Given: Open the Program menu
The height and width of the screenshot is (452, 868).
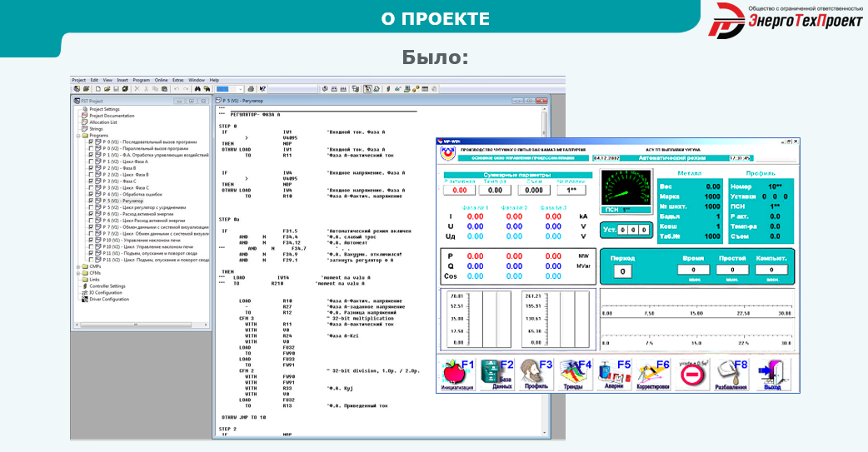Looking at the screenshot, I should [x=141, y=80].
